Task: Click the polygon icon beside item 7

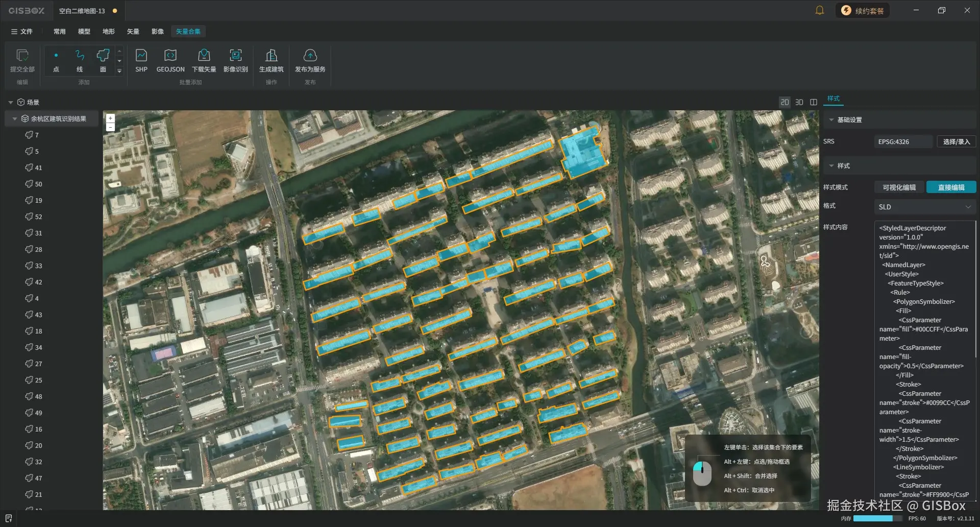Action: [x=29, y=135]
